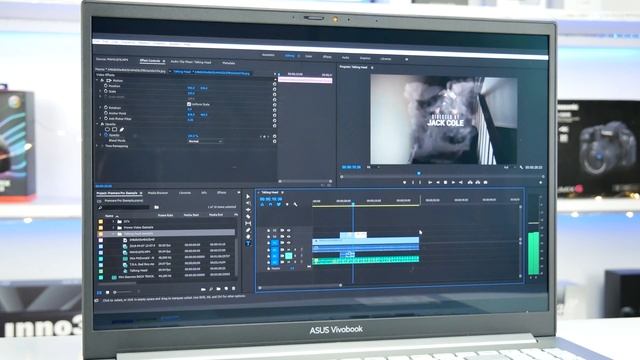Create 4-point polygon mask under Opacity
This screenshot has width=640, height=360.
[x=115, y=129]
